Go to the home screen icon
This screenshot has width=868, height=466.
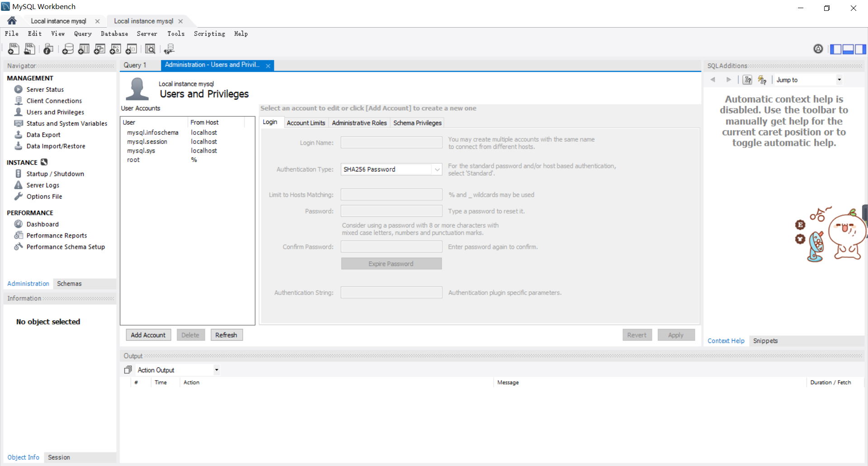click(12, 21)
